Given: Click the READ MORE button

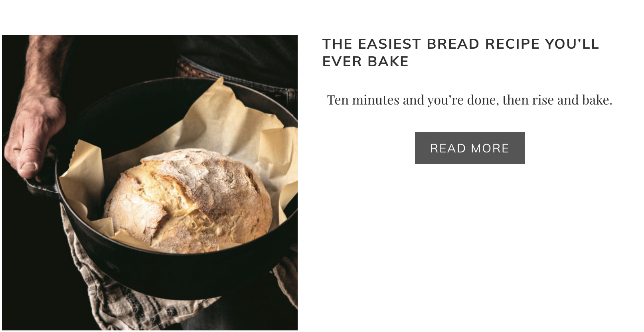Looking at the screenshot, I should (x=470, y=148).
